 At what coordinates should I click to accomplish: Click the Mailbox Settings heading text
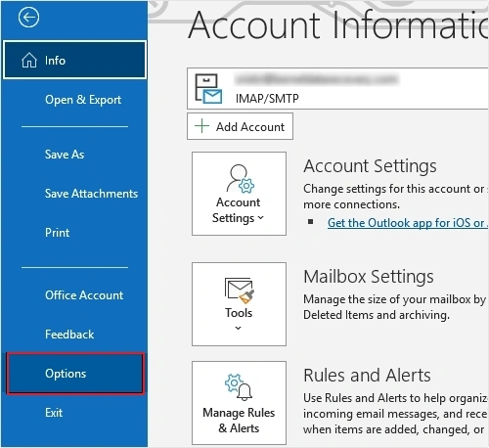[369, 277]
